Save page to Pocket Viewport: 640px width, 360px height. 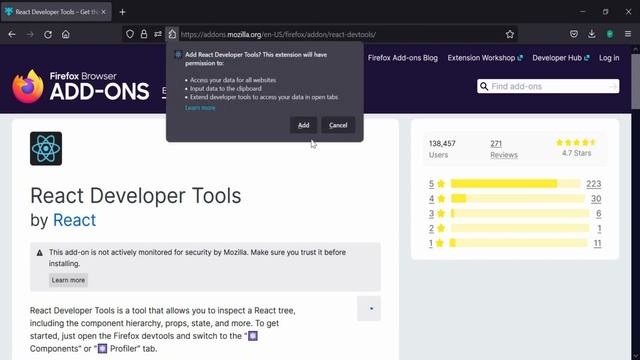coord(574,34)
